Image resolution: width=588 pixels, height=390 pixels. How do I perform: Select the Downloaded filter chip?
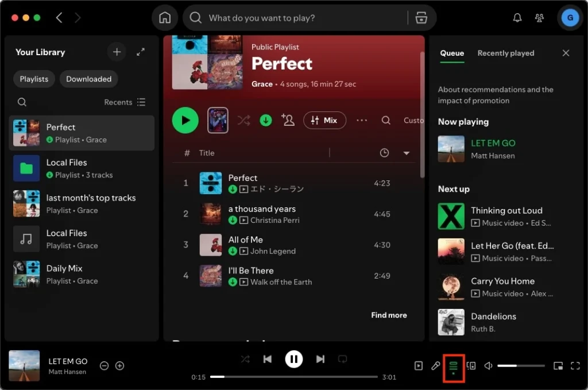coord(88,79)
